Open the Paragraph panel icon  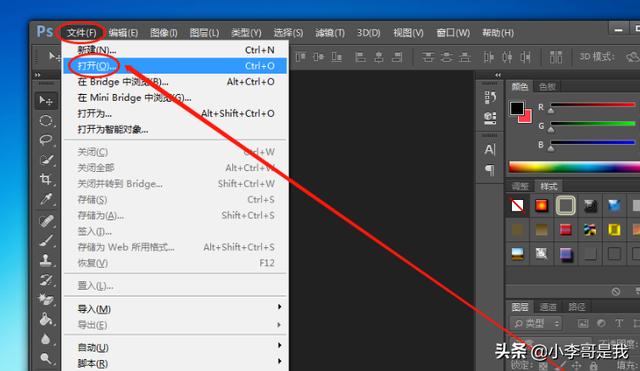tap(490, 169)
